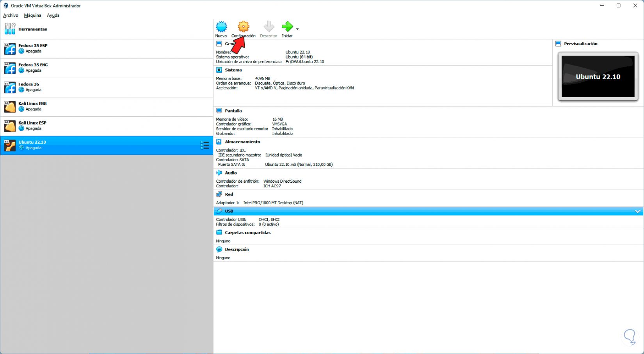Click the VirtualBox title bar app icon
Viewport: 644px width, 354px height.
click(6, 6)
